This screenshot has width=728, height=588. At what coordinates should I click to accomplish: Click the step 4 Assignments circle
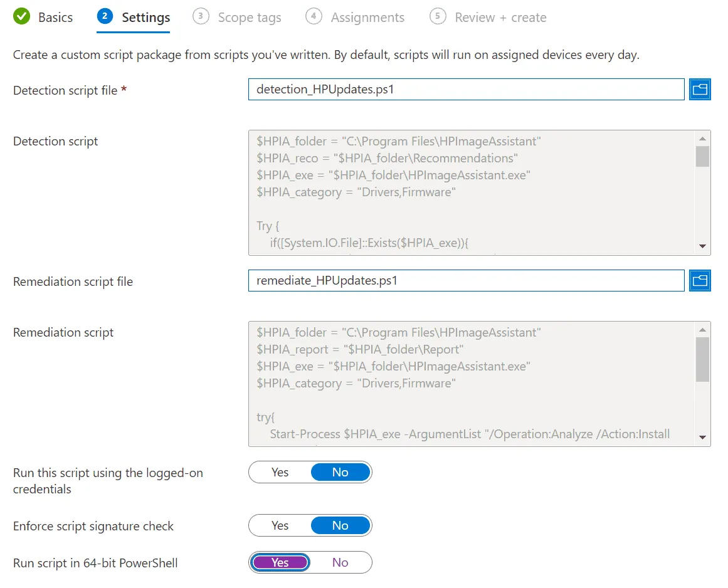click(x=314, y=16)
